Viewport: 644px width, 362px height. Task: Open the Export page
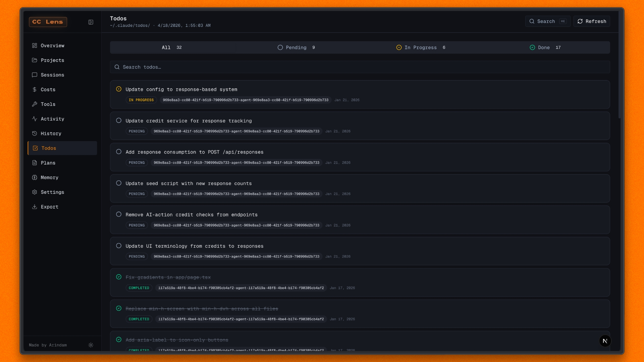49,207
